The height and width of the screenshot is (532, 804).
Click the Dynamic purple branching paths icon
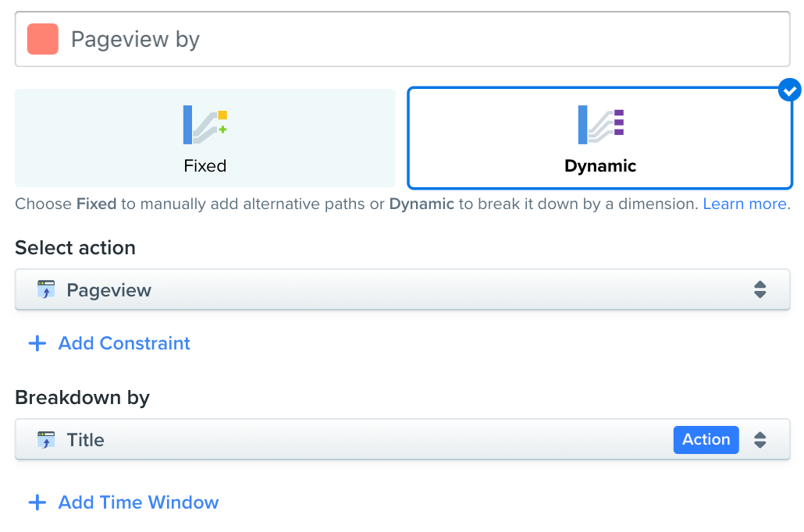[600, 125]
